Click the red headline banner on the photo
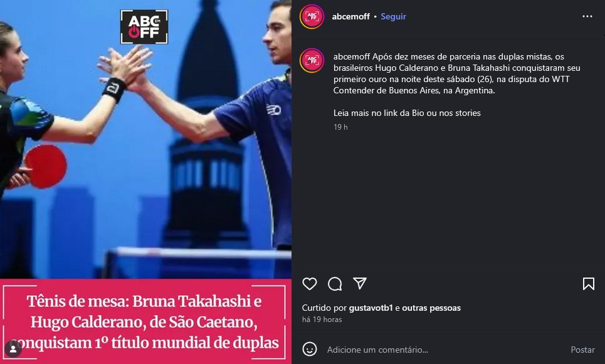Viewport: 605px width, 364px height. tap(145, 321)
